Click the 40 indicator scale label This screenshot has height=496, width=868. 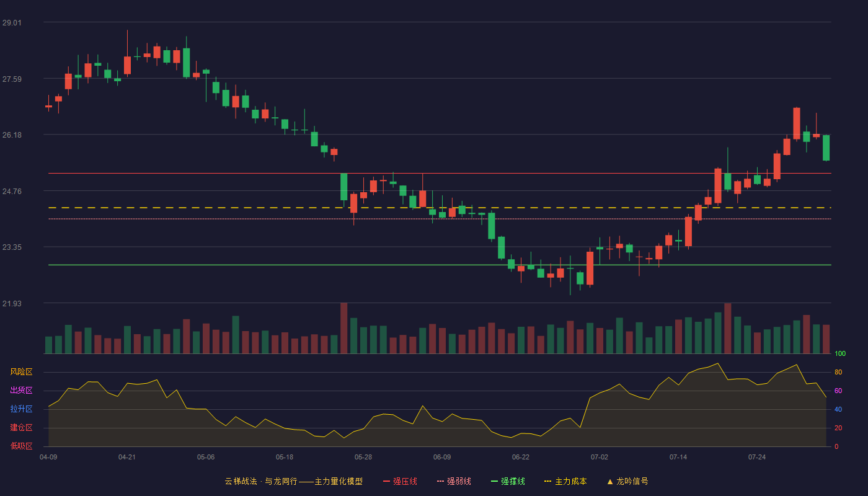tap(838, 409)
